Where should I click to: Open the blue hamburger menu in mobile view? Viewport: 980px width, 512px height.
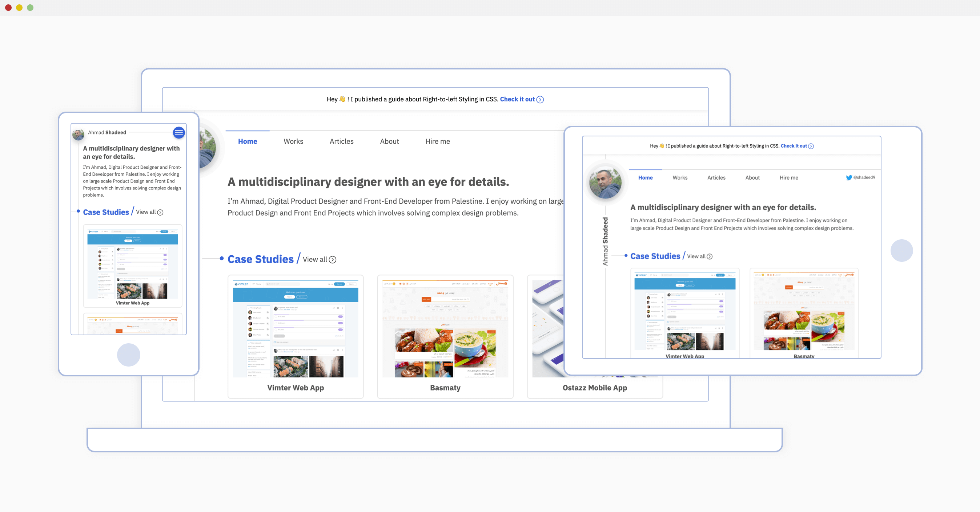click(179, 132)
